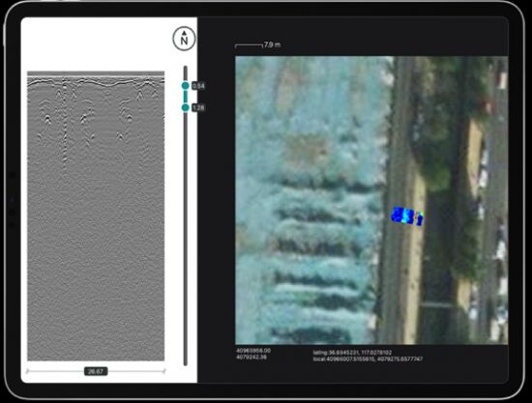Select the upper depth slider handle
This screenshot has height=403, width=532.
[x=186, y=85]
